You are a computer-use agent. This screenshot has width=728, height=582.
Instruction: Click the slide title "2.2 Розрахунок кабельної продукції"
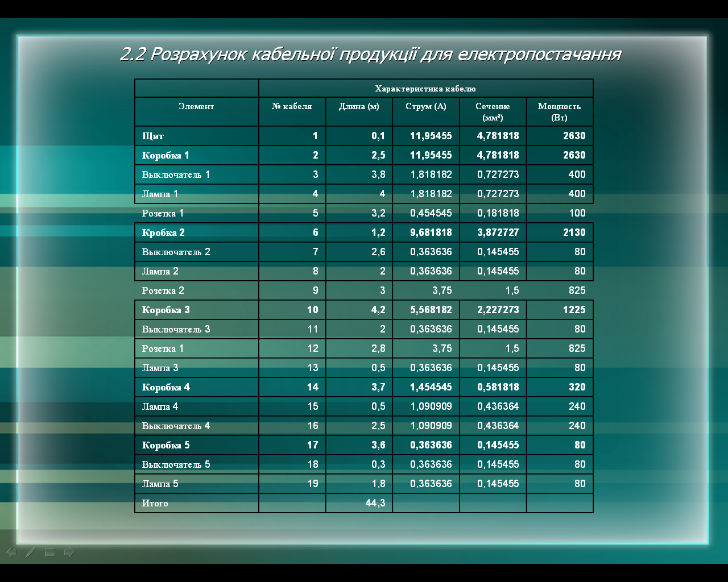[x=270, y=54]
